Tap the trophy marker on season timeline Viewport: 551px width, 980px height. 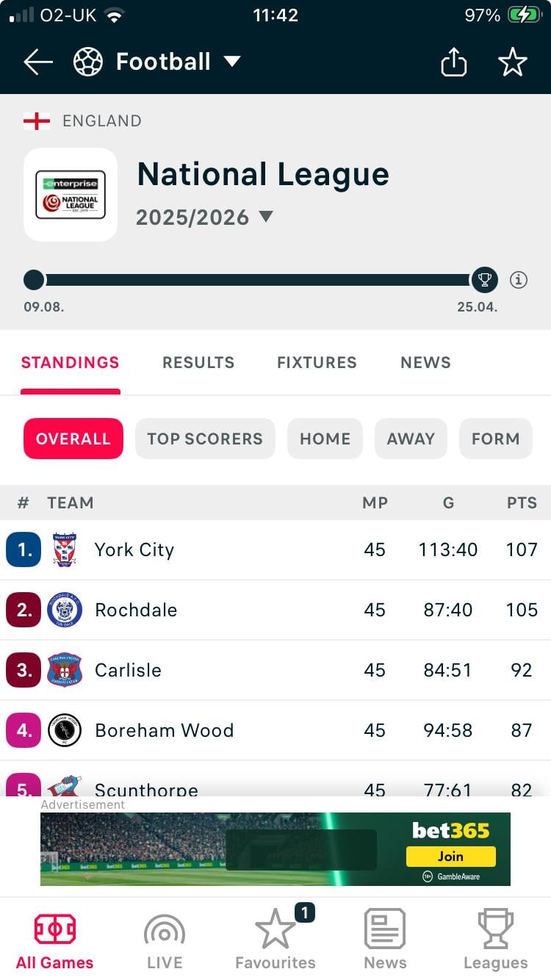coord(484,280)
